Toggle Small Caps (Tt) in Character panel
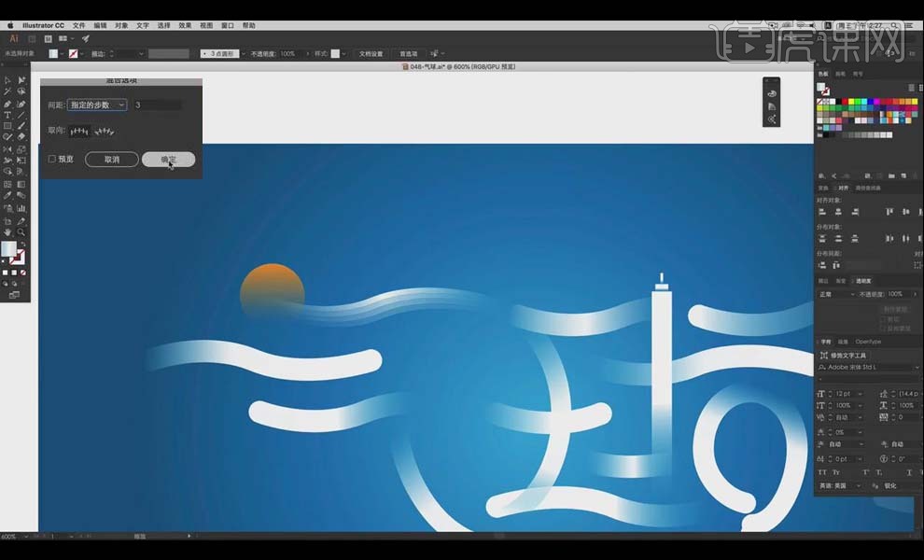Image resolution: width=924 pixels, height=560 pixels. coord(836,472)
